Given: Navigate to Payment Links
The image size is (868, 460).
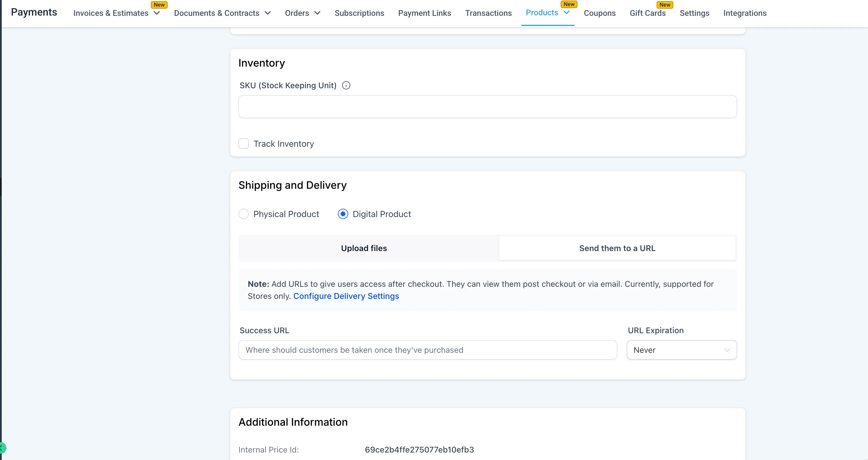Looking at the screenshot, I should pyautogui.click(x=424, y=13).
